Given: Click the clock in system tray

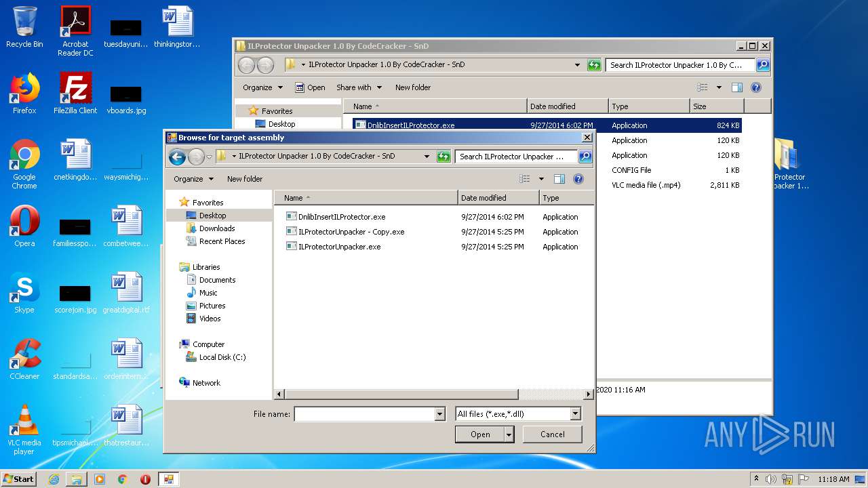Looking at the screenshot, I should [833, 479].
